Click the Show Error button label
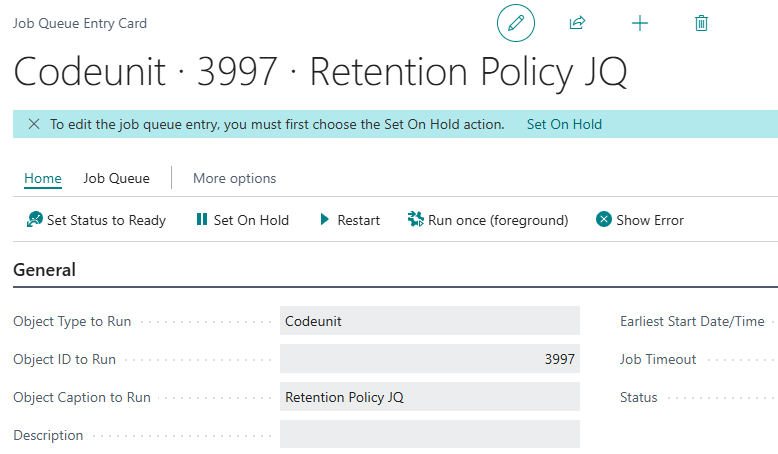Screen dimensions: 778x454 click(650, 220)
